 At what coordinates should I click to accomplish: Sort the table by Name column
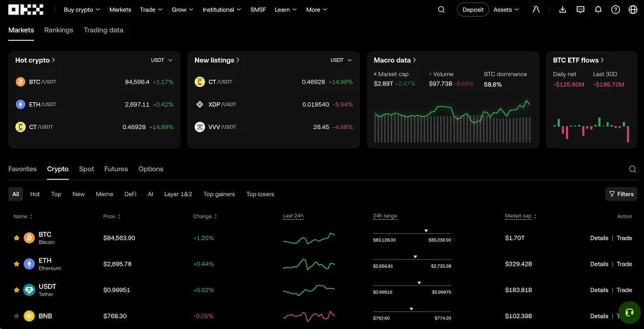pyautogui.click(x=23, y=217)
